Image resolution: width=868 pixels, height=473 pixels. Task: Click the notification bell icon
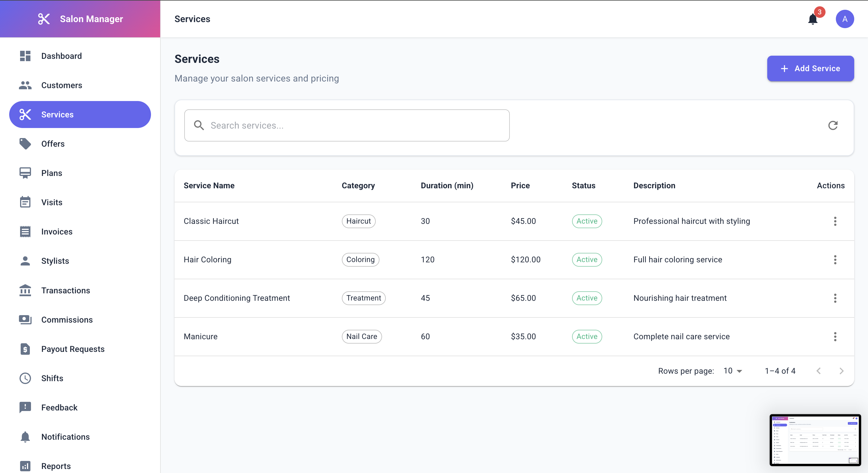pos(812,19)
